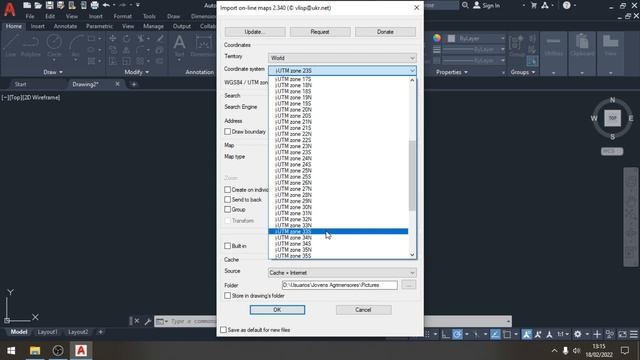Screen dimensions: 640x360
Task: Click the Sign In user icon
Action: (x=477, y=5)
